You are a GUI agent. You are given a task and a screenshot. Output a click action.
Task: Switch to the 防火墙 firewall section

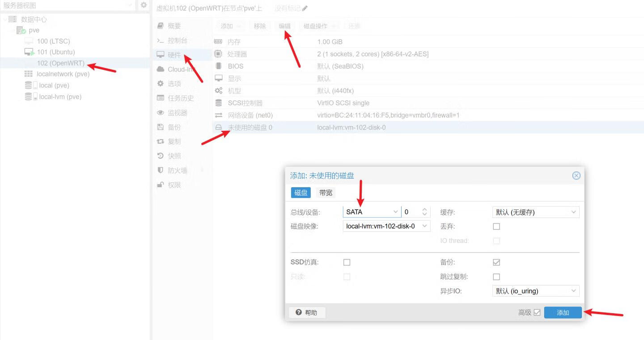(177, 171)
